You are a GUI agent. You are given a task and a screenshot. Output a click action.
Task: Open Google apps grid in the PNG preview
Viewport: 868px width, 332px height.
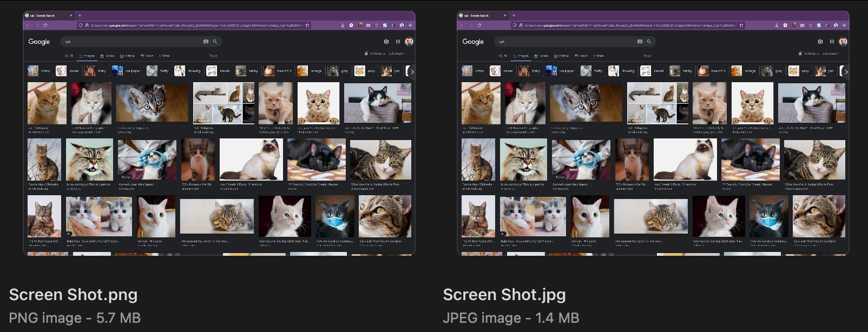click(398, 42)
